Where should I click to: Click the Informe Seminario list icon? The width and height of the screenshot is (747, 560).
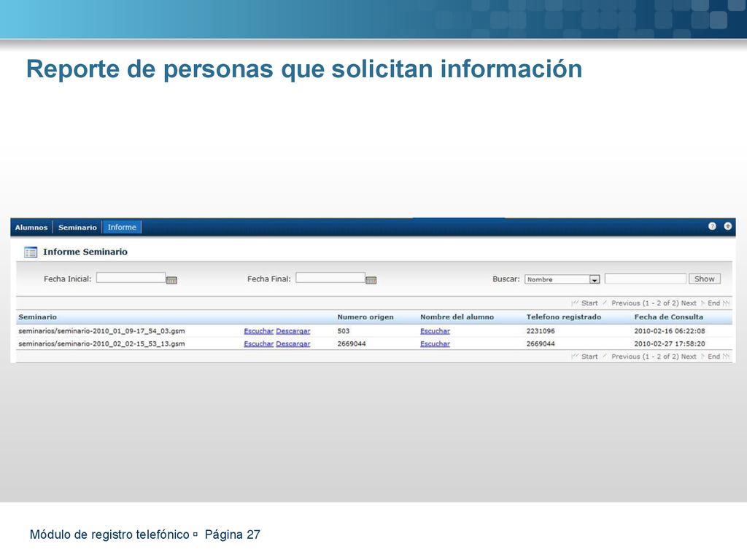[x=31, y=252]
